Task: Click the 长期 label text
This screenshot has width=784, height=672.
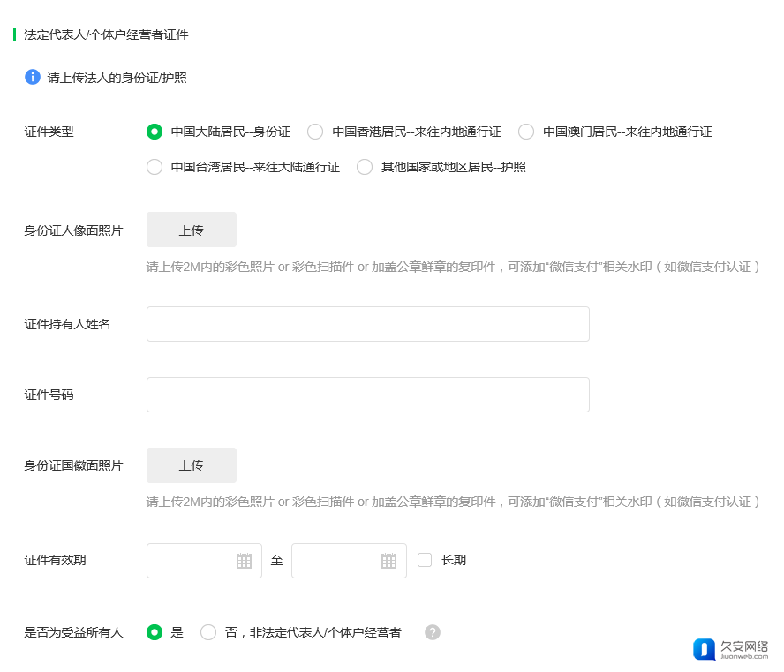Action: coord(454,560)
